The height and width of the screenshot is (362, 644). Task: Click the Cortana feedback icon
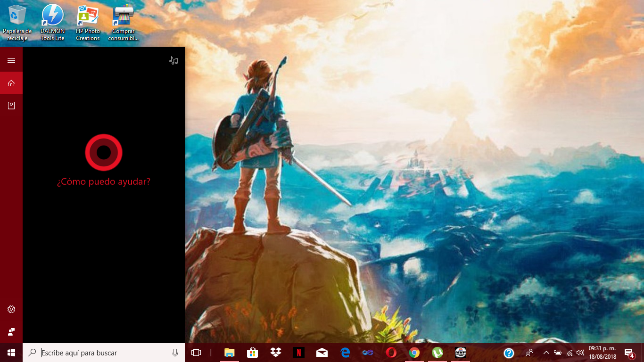11,332
